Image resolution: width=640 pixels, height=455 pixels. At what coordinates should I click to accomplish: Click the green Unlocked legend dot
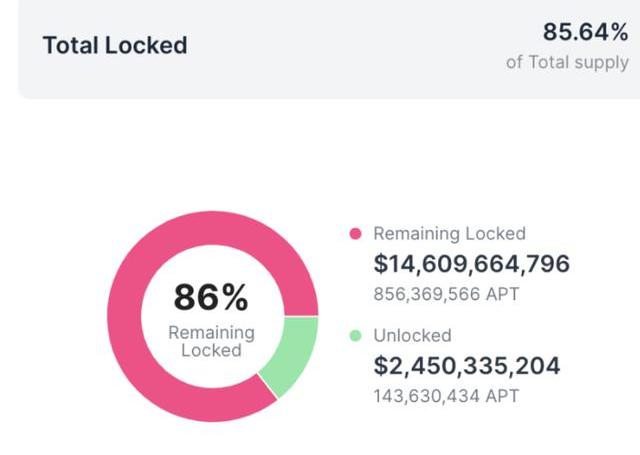coord(355,336)
